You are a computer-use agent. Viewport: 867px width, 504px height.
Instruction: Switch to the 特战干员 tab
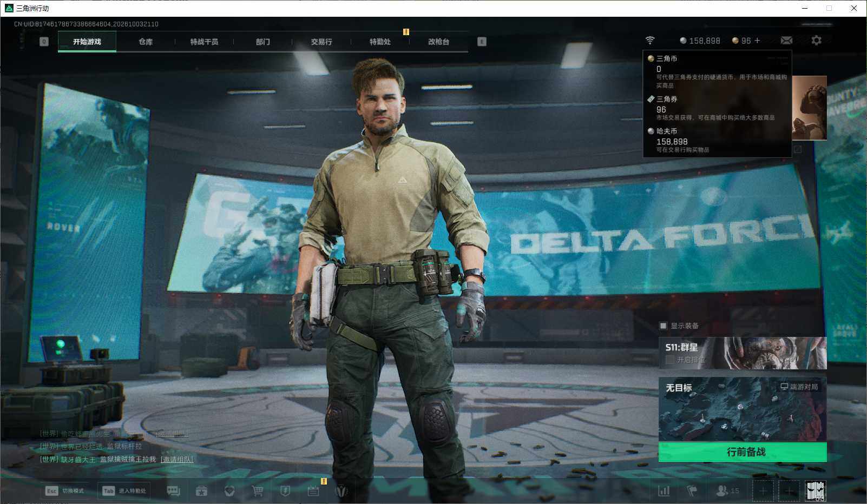point(204,42)
